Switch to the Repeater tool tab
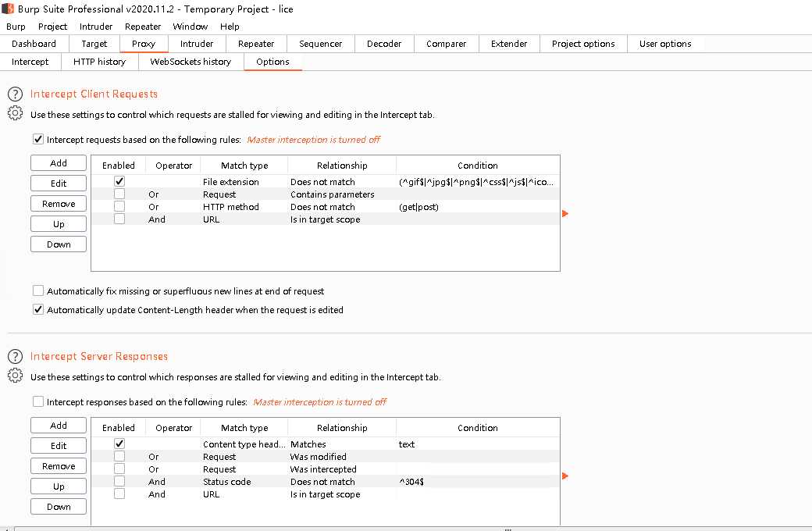This screenshot has height=531, width=812. tap(256, 44)
